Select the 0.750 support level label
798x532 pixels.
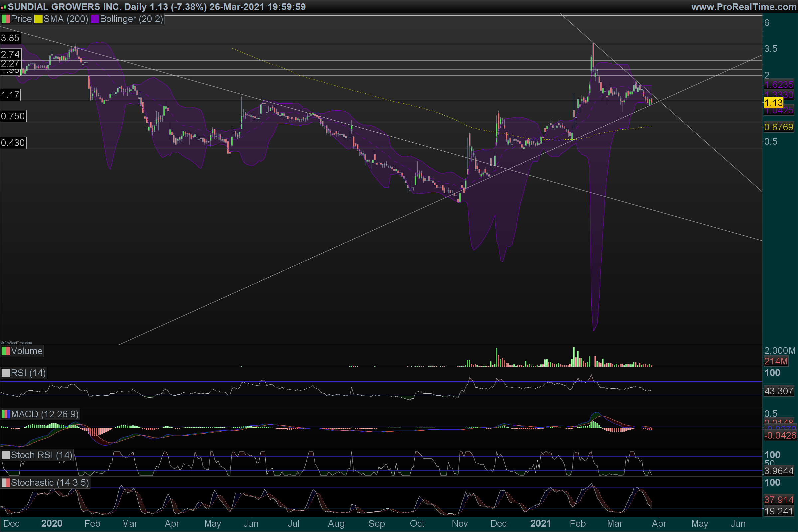[x=13, y=116]
